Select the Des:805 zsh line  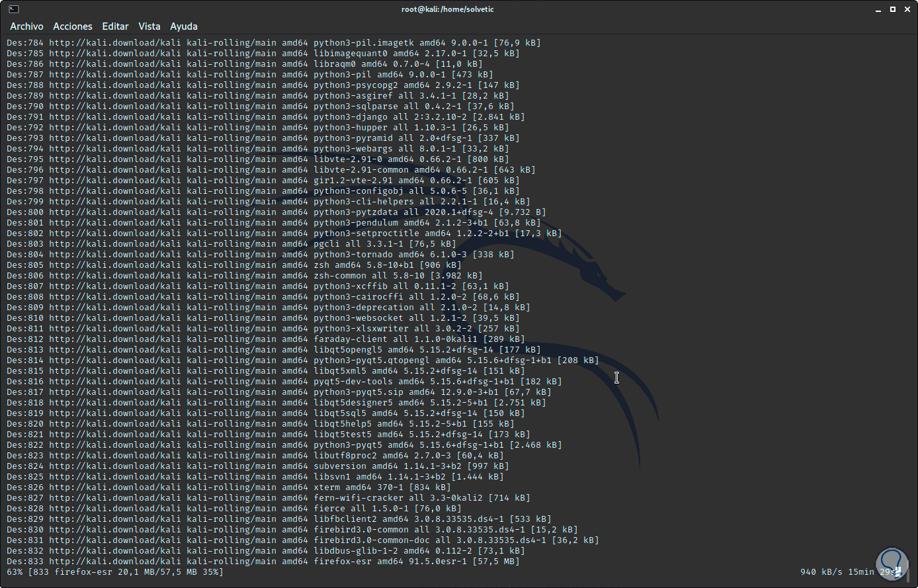(234, 265)
